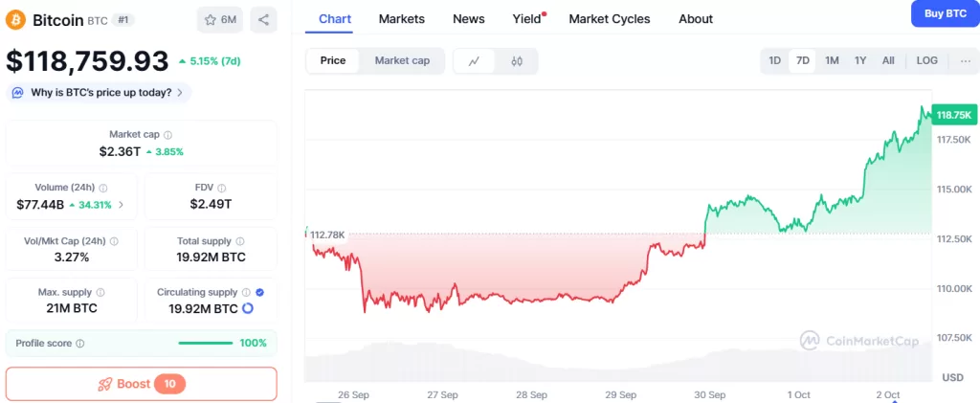Click the Profile score progress bar
The image size is (980, 403).
205,343
